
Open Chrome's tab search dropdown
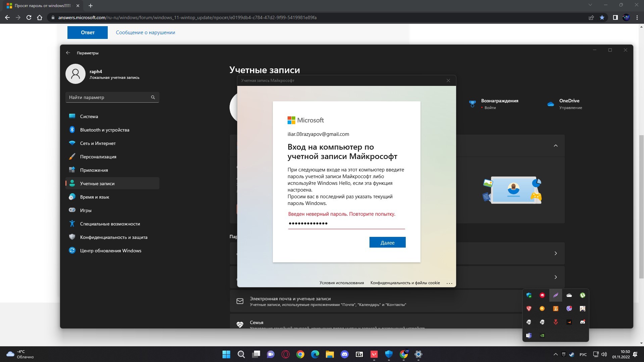[590, 5]
